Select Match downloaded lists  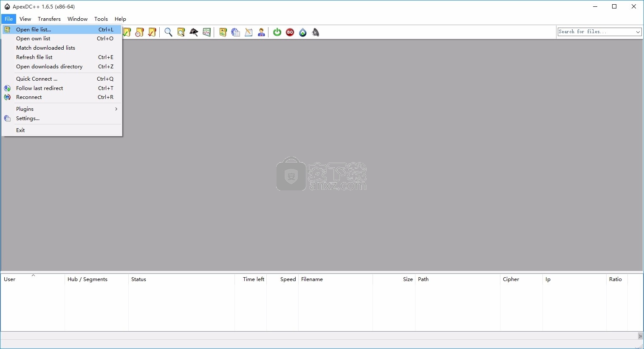click(x=62, y=48)
